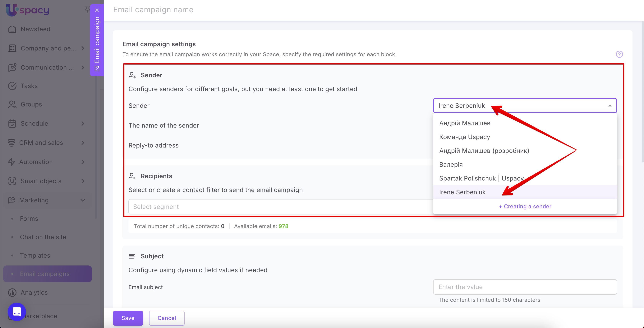Collapse the Sender dropdown arrow
Image resolution: width=644 pixels, height=328 pixels.
click(609, 105)
